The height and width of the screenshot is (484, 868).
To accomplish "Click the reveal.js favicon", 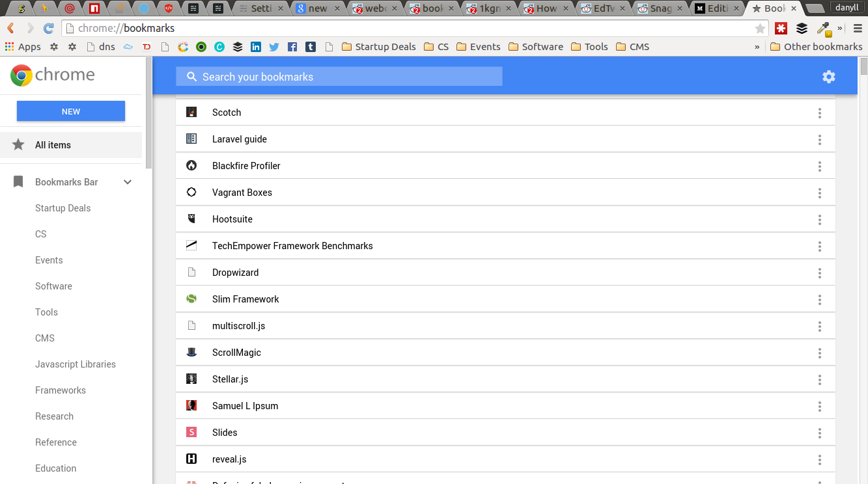I will [x=191, y=459].
